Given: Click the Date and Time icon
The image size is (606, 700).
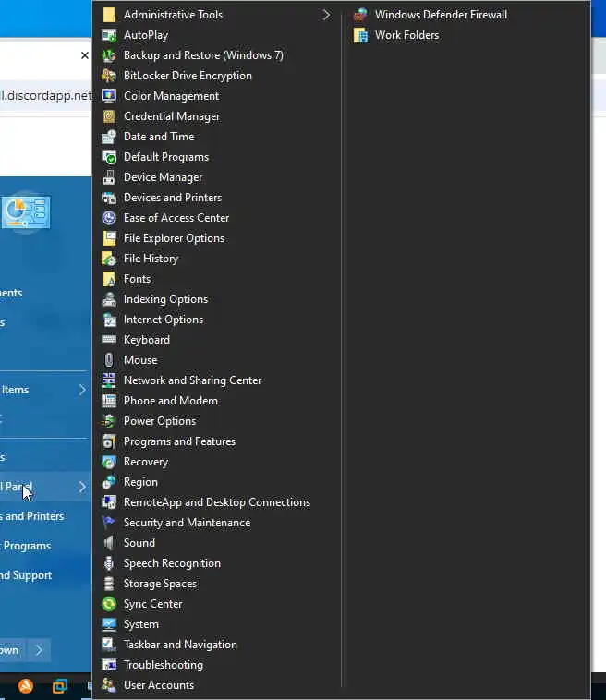Looking at the screenshot, I should pyautogui.click(x=109, y=137).
